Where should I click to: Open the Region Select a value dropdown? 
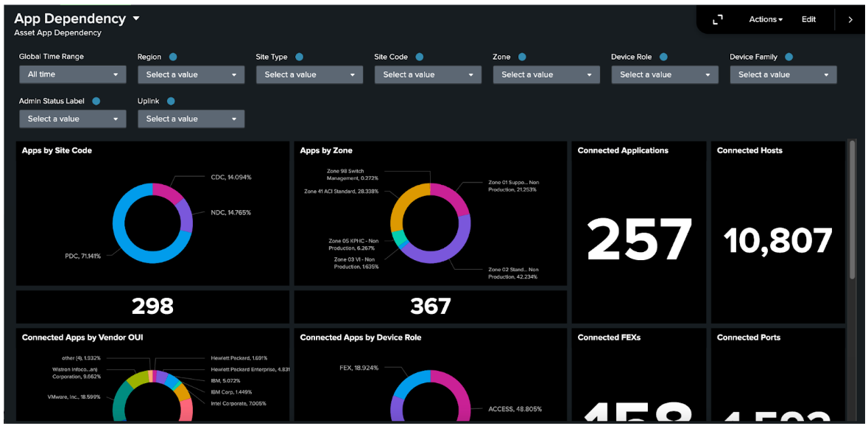click(x=191, y=74)
